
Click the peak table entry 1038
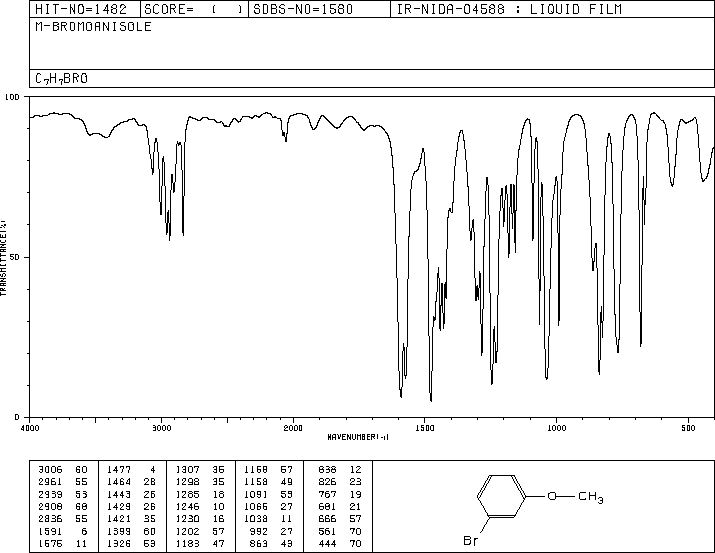(x=256, y=519)
